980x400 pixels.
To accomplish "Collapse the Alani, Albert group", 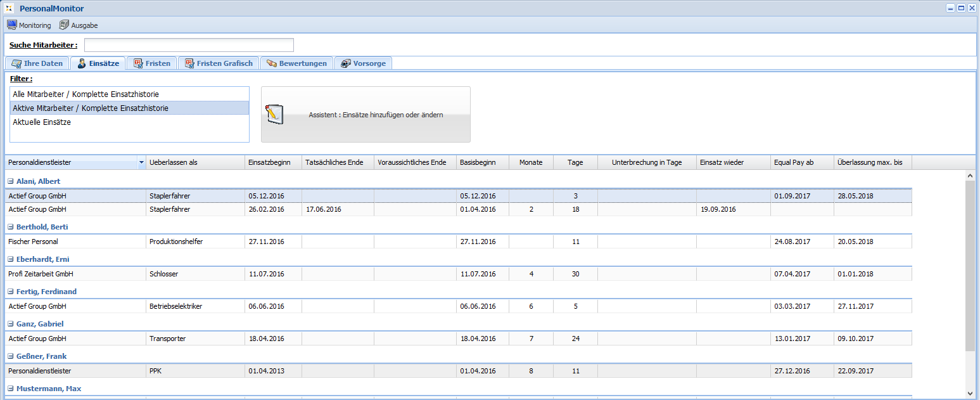I will [x=11, y=181].
